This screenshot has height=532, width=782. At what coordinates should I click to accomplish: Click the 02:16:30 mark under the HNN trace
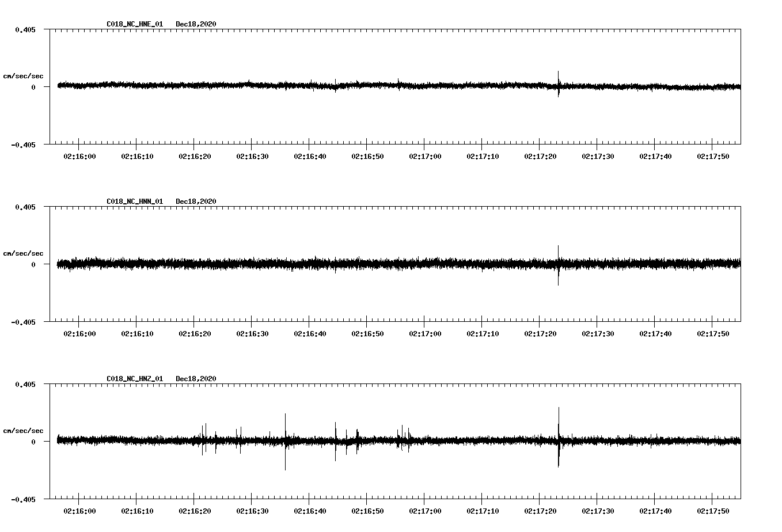(252, 333)
